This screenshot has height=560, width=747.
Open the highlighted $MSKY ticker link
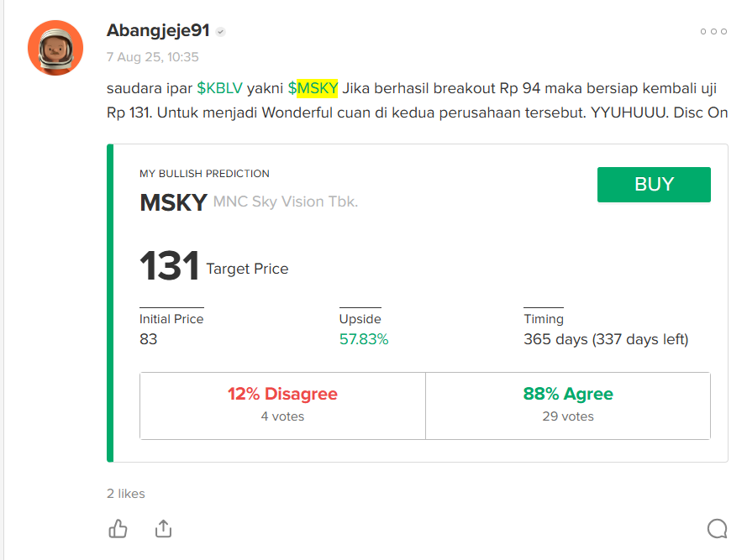click(x=313, y=88)
